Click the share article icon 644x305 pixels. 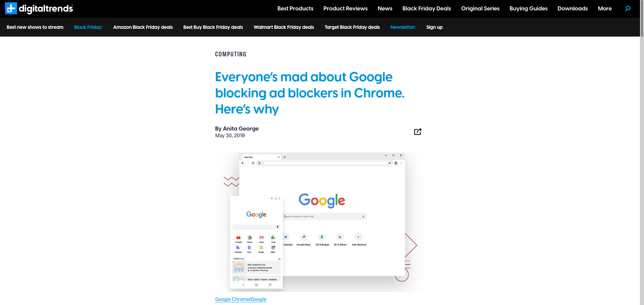tap(418, 132)
